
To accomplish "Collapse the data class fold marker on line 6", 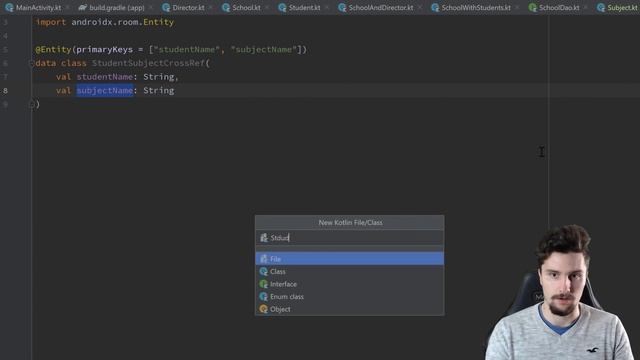I will (31, 63).
